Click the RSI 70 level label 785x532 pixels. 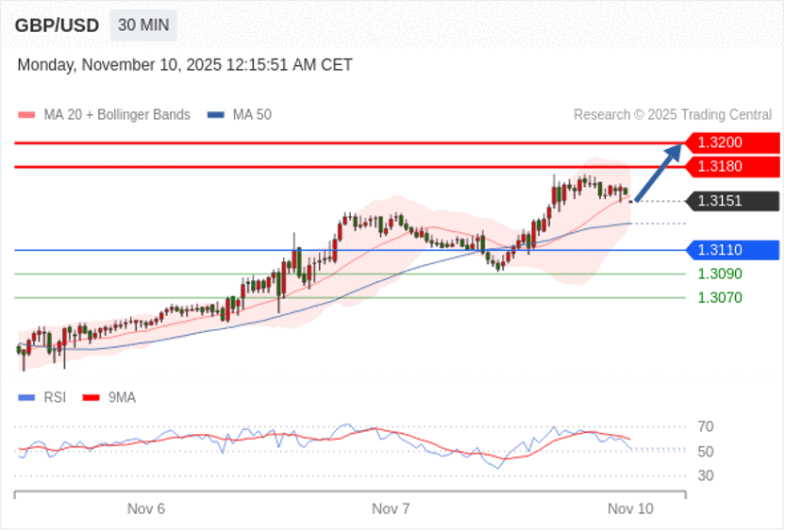click(705, 426)
